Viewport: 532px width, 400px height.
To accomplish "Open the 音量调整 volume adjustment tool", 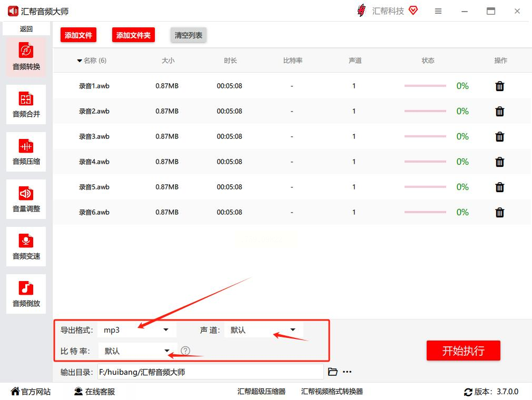I will pos(26,199).
